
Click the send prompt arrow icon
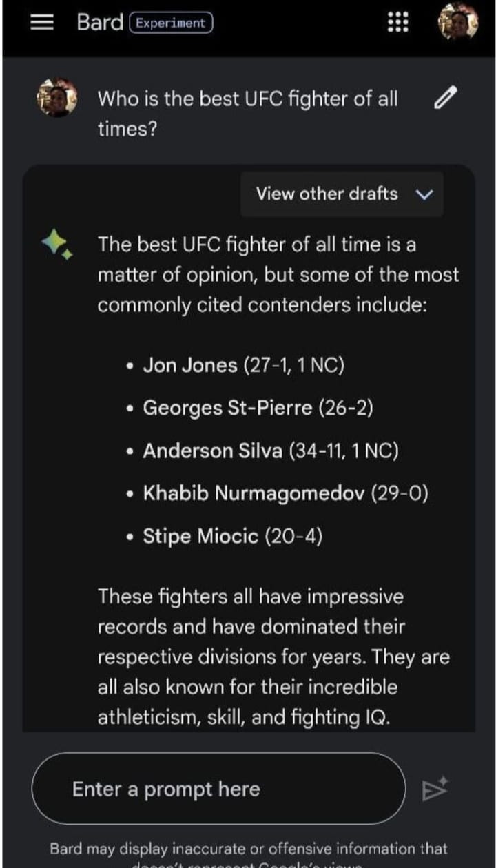pos(437,788)
